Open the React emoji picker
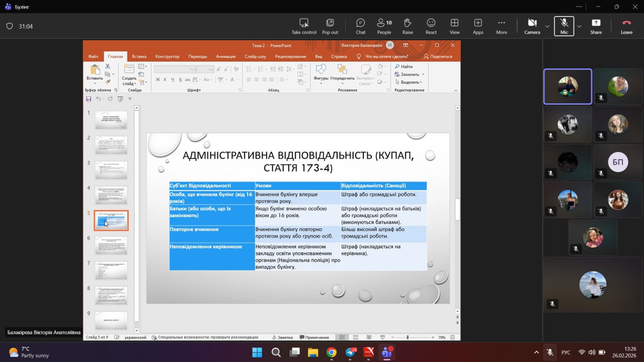644x362 pixels. click(431, 26)
